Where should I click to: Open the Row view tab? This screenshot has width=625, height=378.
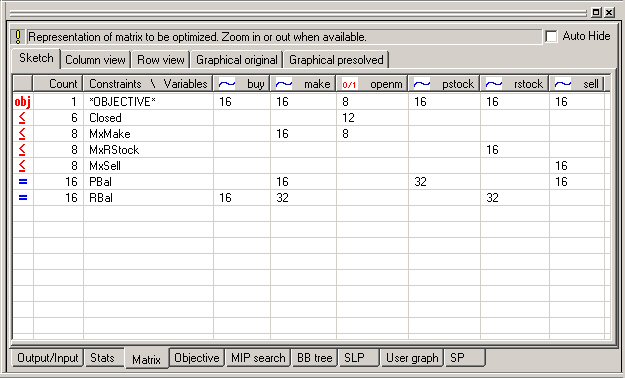tap(161, 60)
